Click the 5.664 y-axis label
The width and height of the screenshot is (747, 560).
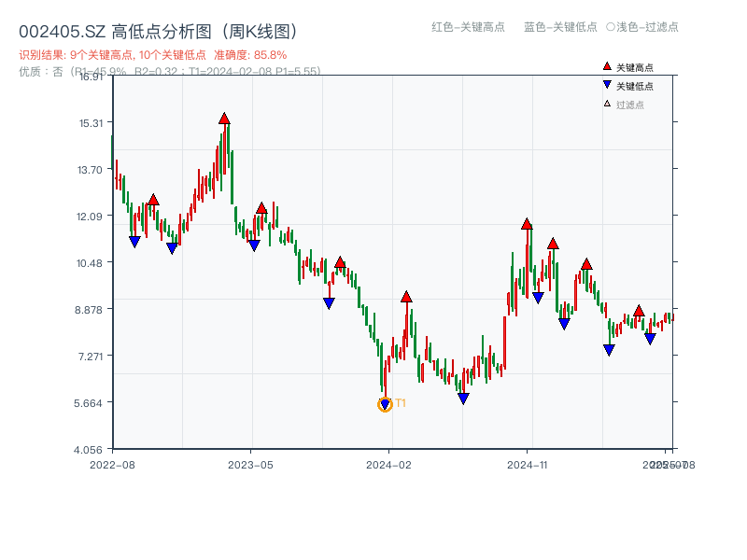coord(88,403)
